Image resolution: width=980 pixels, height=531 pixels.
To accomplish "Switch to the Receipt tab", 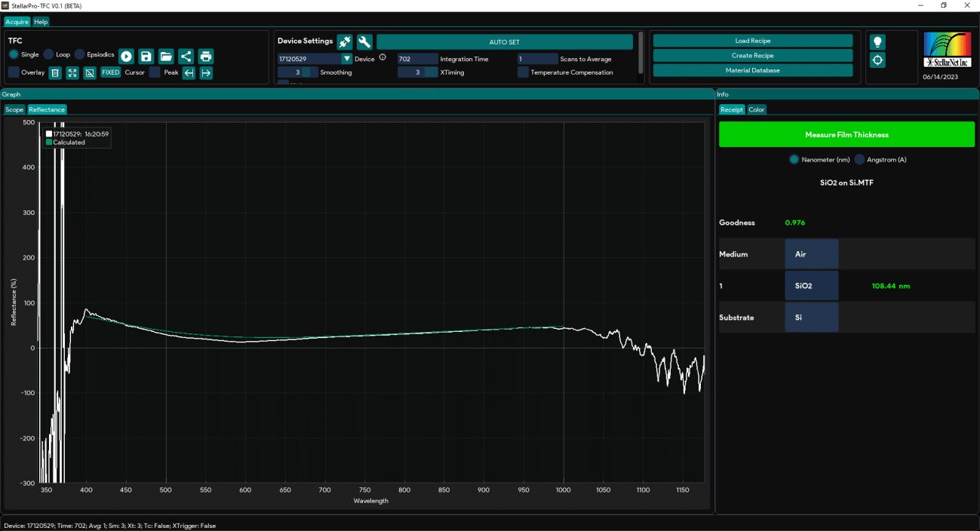I will (732, 109).
